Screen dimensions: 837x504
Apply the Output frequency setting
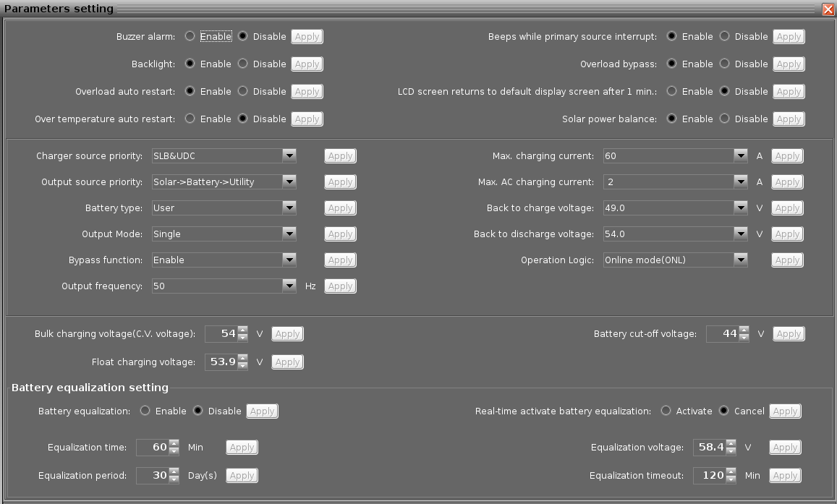click(x=340, y=286)
